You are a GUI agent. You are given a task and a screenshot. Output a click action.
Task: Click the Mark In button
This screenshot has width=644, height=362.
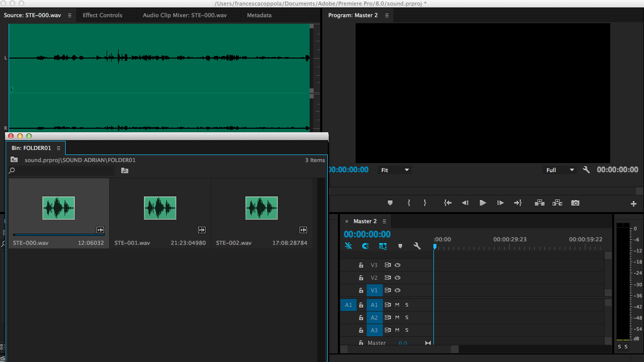(x=409, y=203)
